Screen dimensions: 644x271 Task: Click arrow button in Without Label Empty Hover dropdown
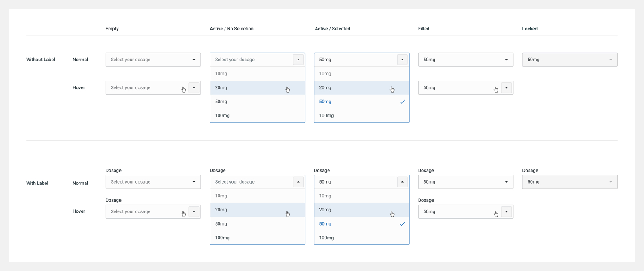(194, 87)
